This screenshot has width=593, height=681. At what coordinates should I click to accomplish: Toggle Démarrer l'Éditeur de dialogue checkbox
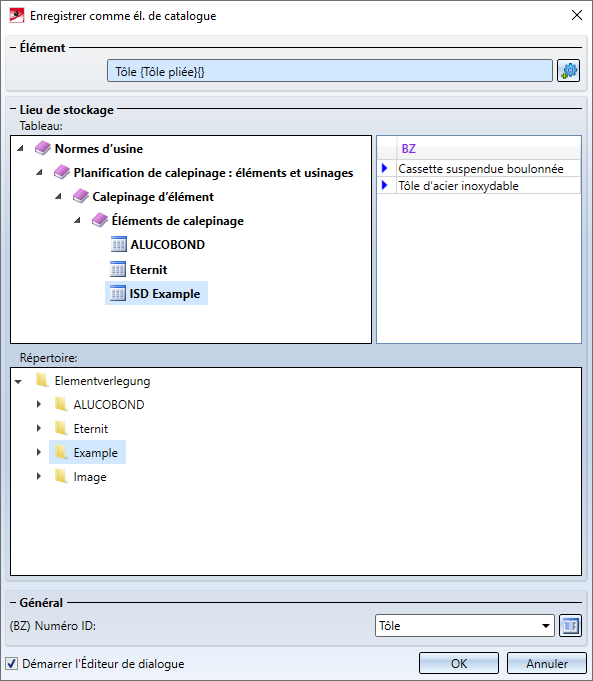tap(12, 663)
